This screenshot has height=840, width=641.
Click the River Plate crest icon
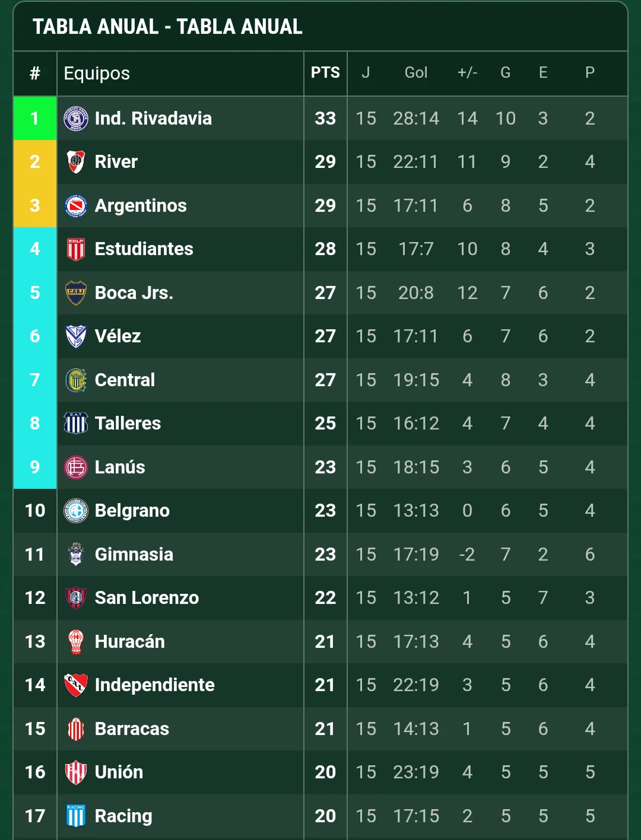[76, 162]
